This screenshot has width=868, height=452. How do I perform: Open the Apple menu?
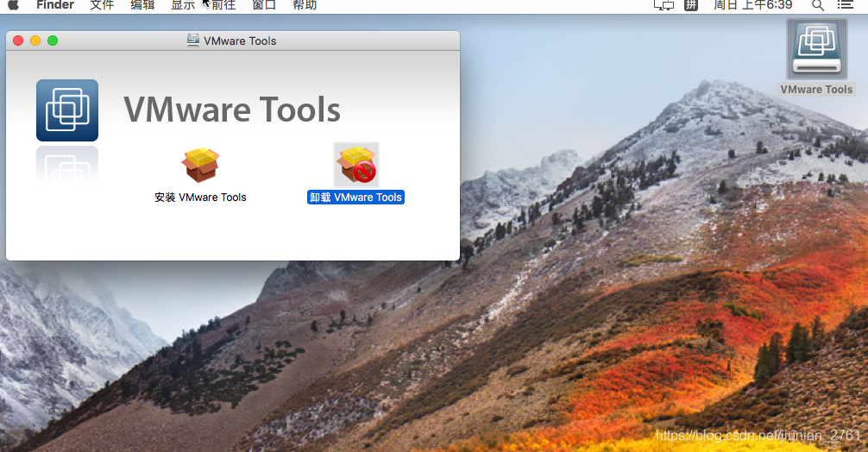[x=13, y=5]
